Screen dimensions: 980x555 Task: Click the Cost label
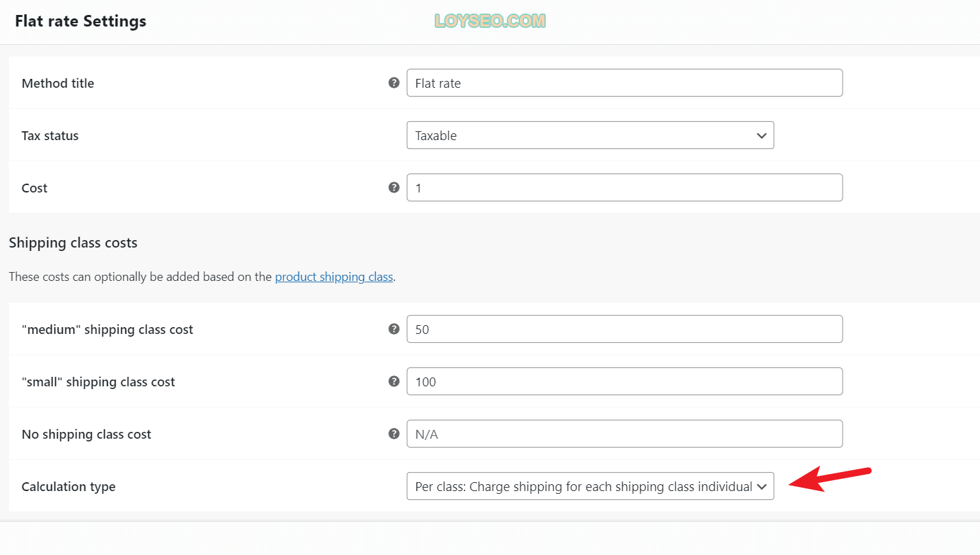[35, 188]
